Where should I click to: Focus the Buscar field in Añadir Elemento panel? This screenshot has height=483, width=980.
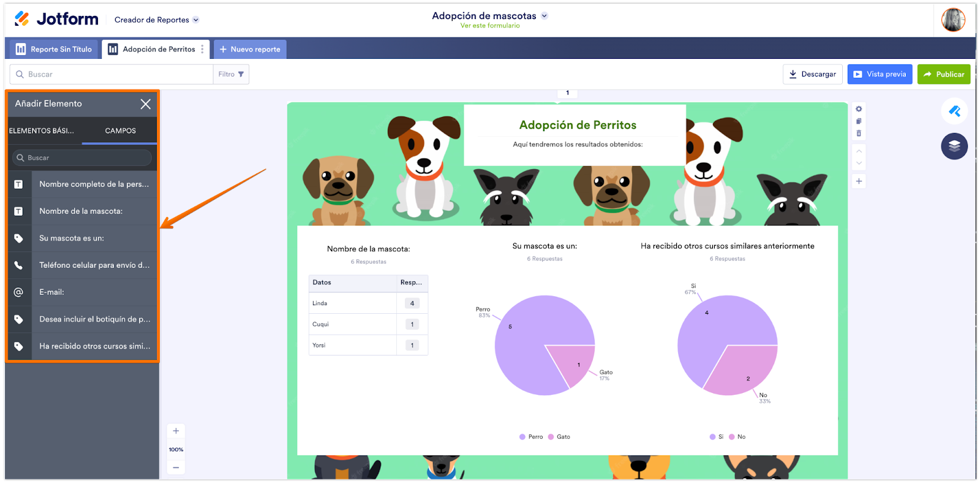[82, 158]
